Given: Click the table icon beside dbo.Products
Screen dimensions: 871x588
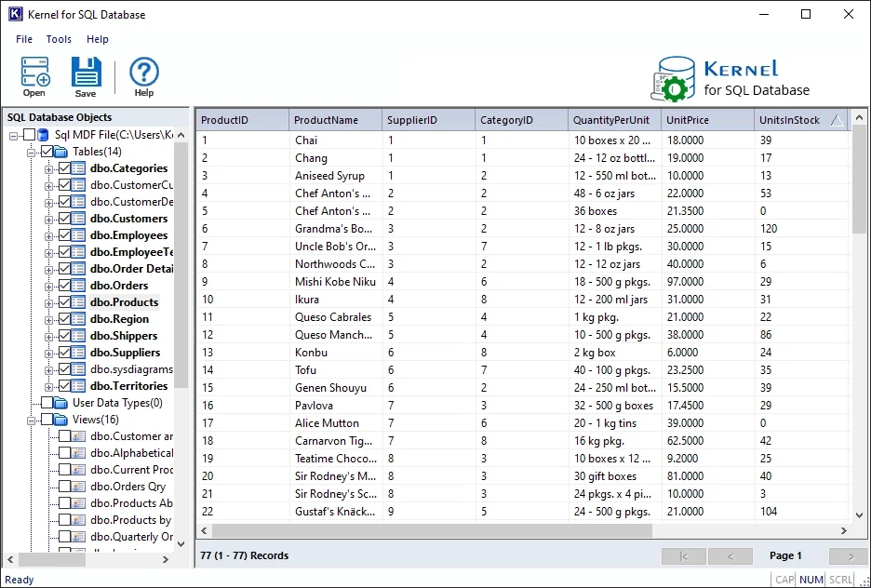Looking at the screenshot, I should click(x=78, y=302).
